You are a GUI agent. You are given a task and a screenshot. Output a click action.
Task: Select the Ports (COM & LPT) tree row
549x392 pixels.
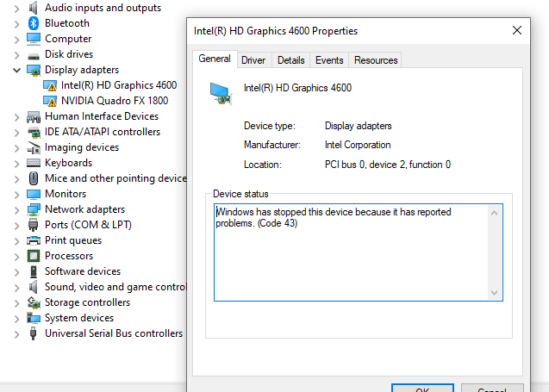[x=88, y=225]
